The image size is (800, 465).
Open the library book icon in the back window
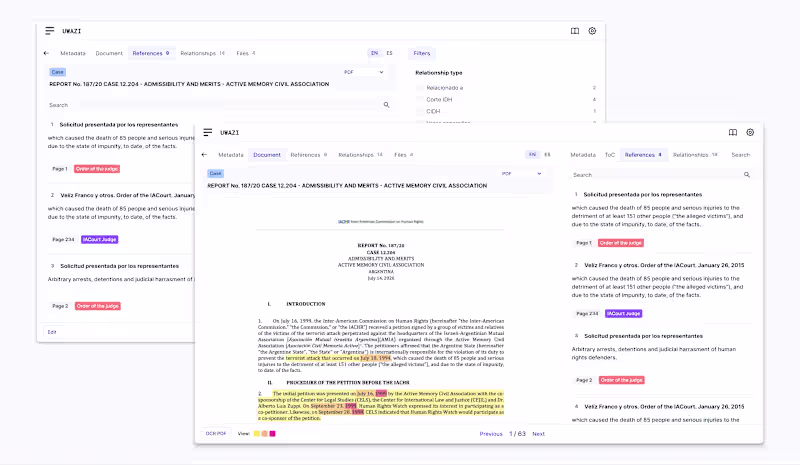tap(574, 31)
